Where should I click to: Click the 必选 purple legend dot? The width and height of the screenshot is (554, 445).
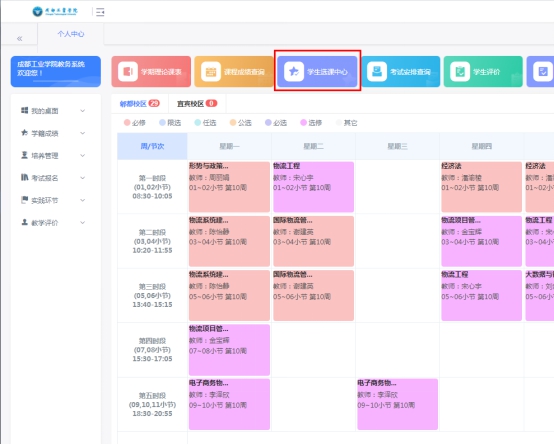click(268, 122)
